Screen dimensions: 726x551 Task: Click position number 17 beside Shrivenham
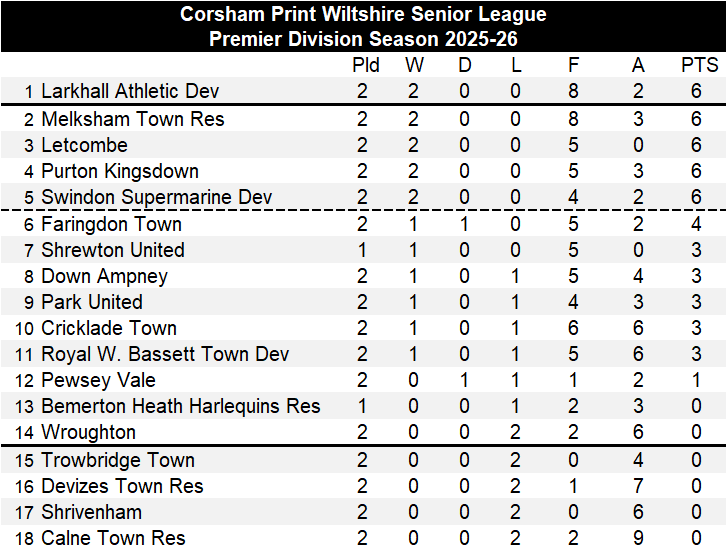[x=26, y=513]
